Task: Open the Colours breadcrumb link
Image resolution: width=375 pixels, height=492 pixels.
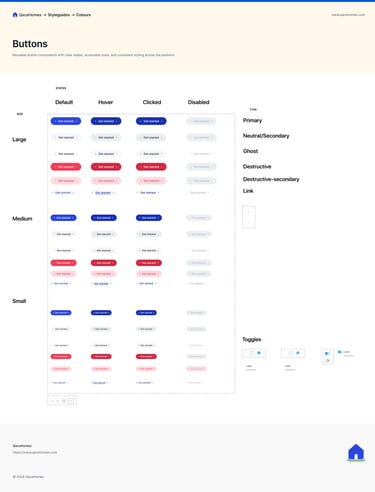Action: pos(83,15)
